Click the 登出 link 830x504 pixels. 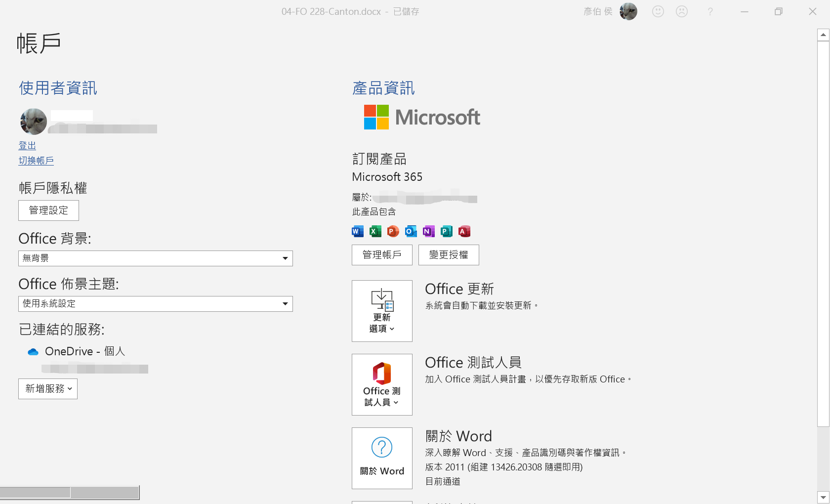coord(27,146)
